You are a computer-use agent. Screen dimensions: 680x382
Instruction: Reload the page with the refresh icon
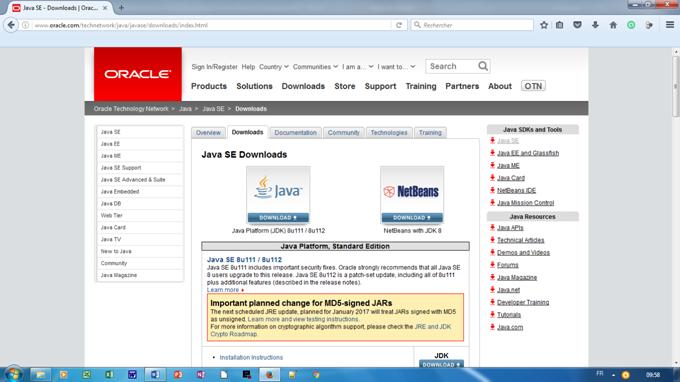tap(399, 25)
